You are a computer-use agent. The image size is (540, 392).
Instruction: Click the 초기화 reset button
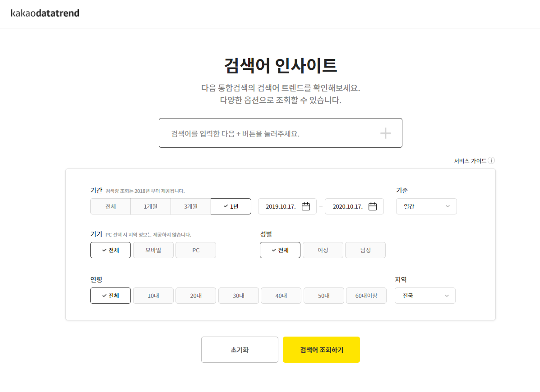tap(240, 349)
